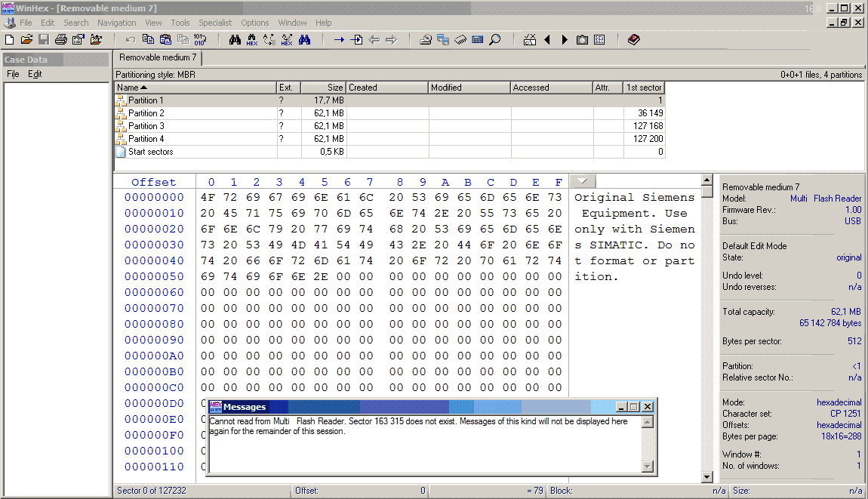
Task: Open the Tools menu
Action: [180, 23]
